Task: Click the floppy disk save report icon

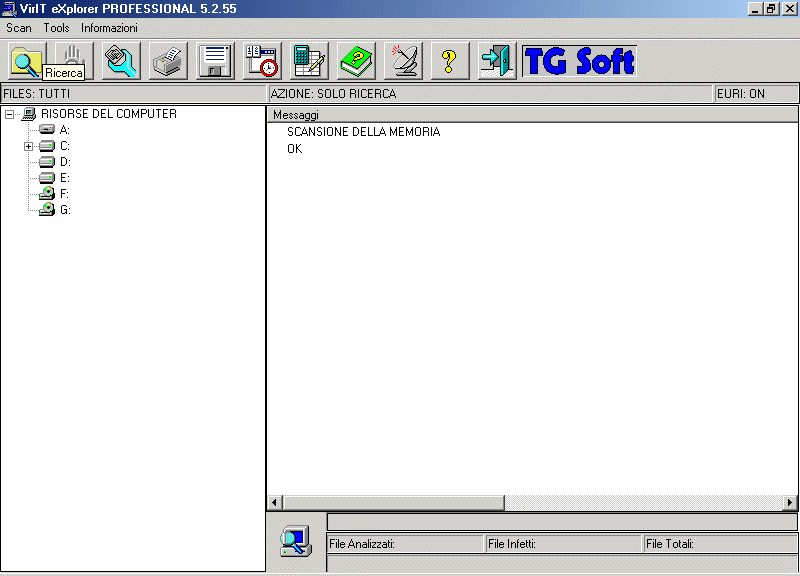Action: [x=215, y=61]
